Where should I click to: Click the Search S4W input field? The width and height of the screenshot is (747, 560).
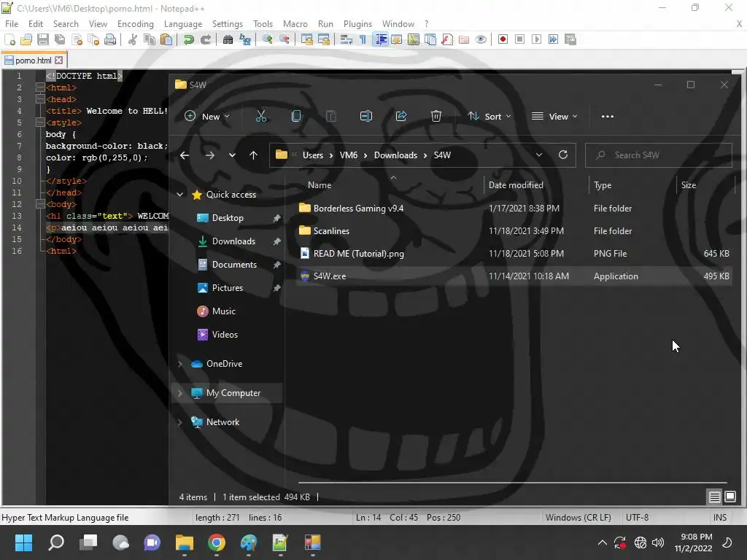(x=659, y=155)
